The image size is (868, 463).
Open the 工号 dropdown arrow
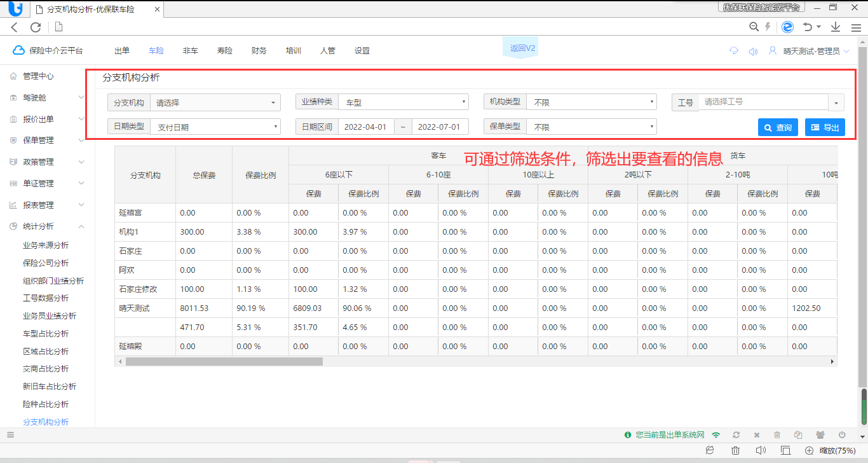pos(836,102)
